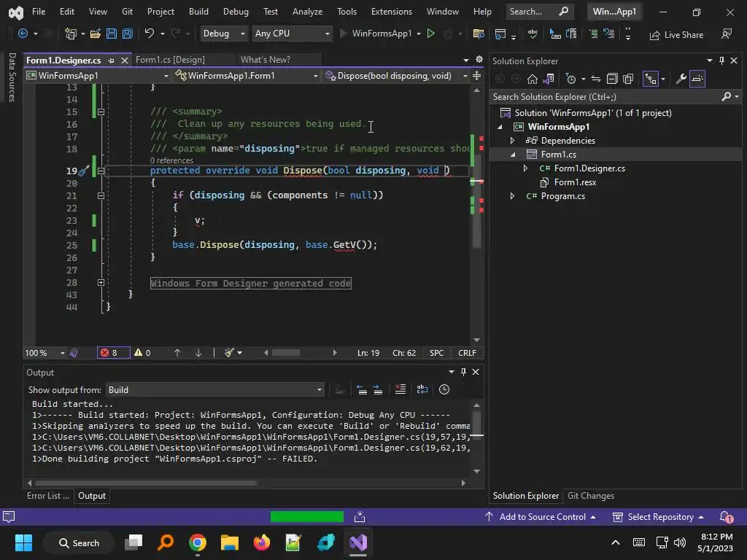Open a file with the Open icon
Image resolution: width=747 pixels, height=560 pixels.
(x=96, y=34)
